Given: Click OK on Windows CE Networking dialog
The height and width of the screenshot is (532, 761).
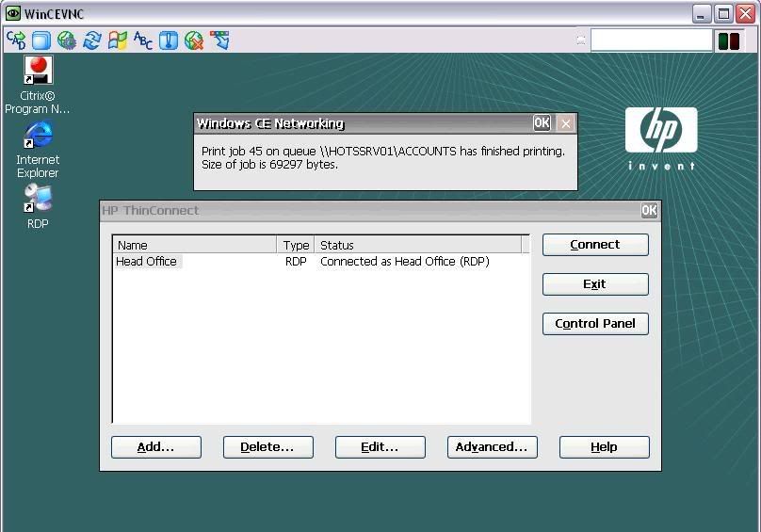Looking at the screenshot, I should (542, 122).
